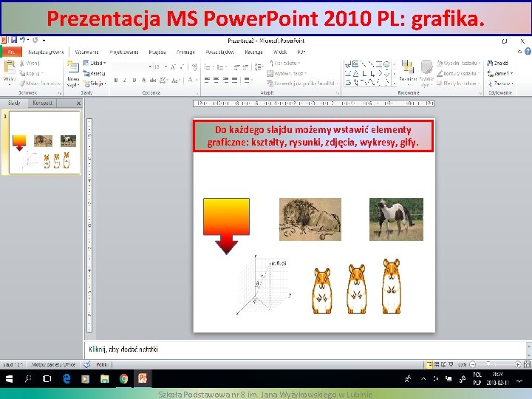Toggle bold formatting
This screenshot has height=399, width=532.
tap(116, 80)
